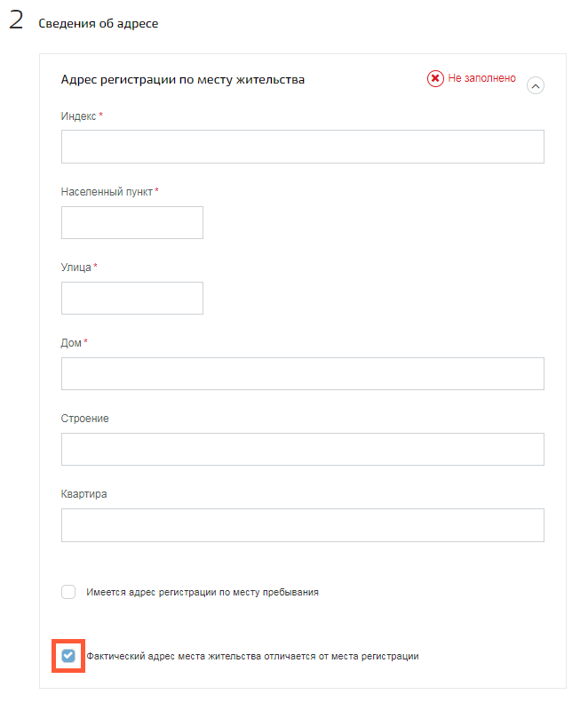Viewport: 588px width, 703px height.
Task: Collapse the address section with the chevron
Action: click(536, 85)
